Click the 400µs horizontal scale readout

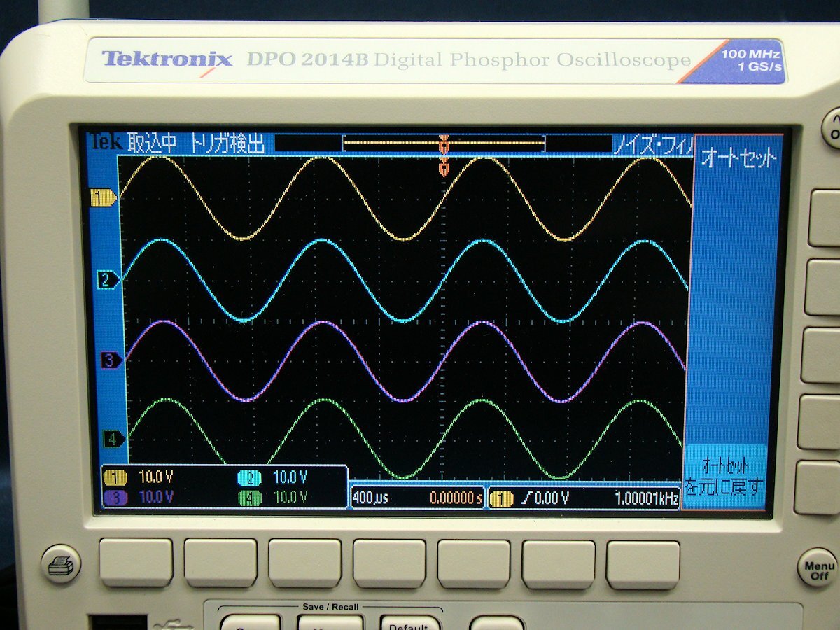tap(370, 498)
